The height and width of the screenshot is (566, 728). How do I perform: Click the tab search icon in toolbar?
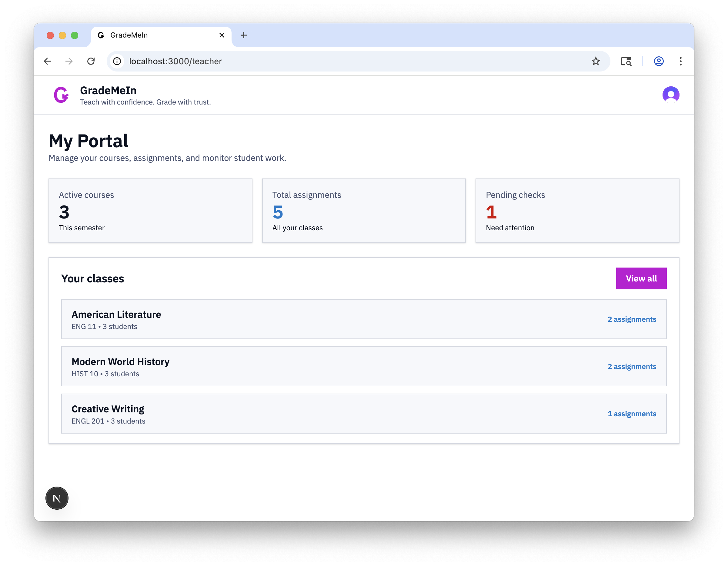pos(626,61)
